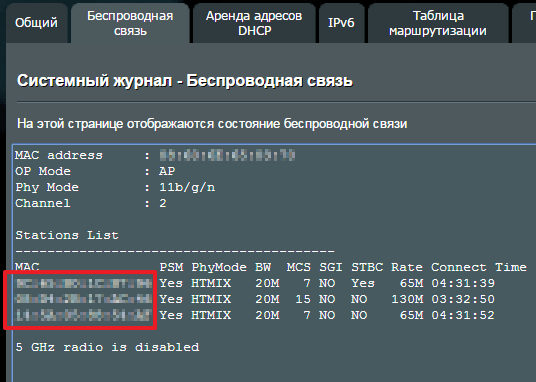The height and width of the screenshot is (382, 536).
Task: Switch to Беспроводная связь tab
Action: point(130,23)
